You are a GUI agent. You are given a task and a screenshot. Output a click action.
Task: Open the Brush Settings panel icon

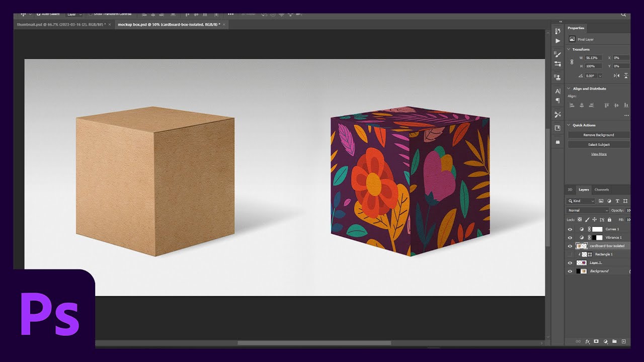(557, 64)
